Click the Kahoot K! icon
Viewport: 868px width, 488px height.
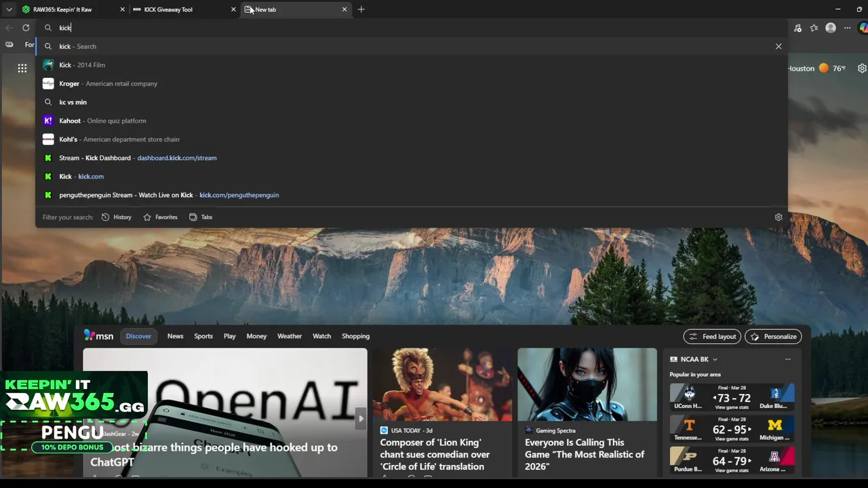point(48,121)
